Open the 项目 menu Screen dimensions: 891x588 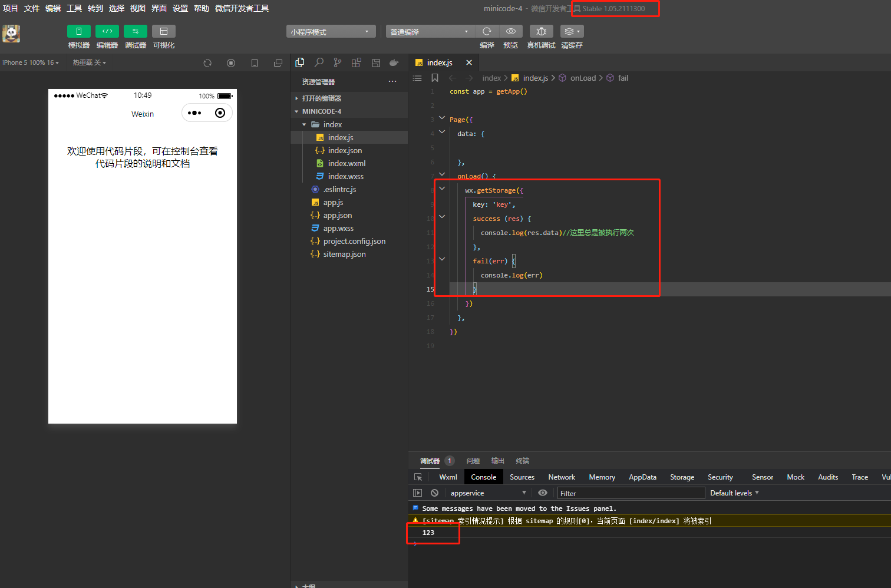coord(11,8)
